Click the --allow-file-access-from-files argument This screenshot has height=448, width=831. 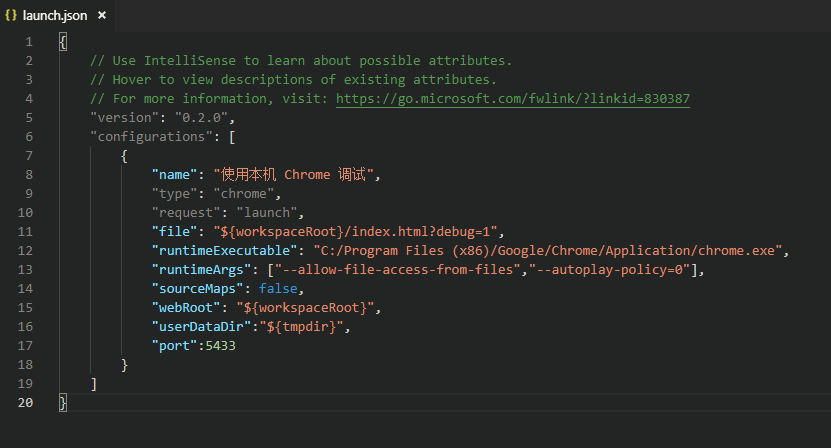coord(397,270)
